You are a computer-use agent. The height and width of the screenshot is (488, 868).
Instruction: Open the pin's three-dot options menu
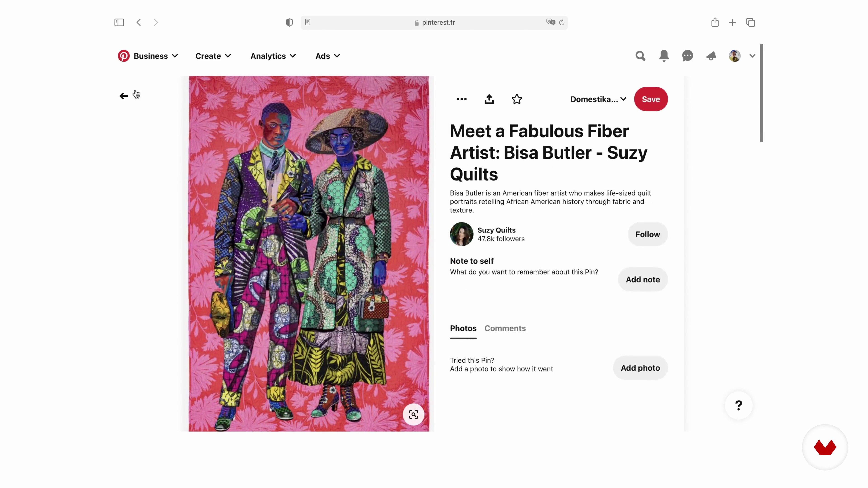[462, 99]
